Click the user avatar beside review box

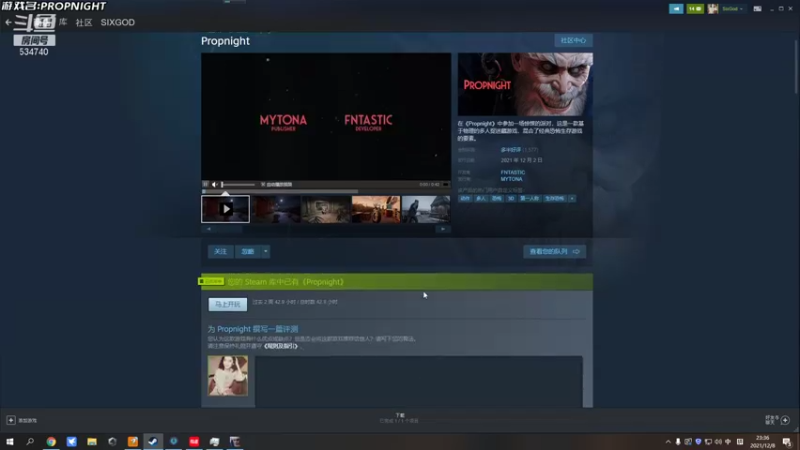(228, 376)
